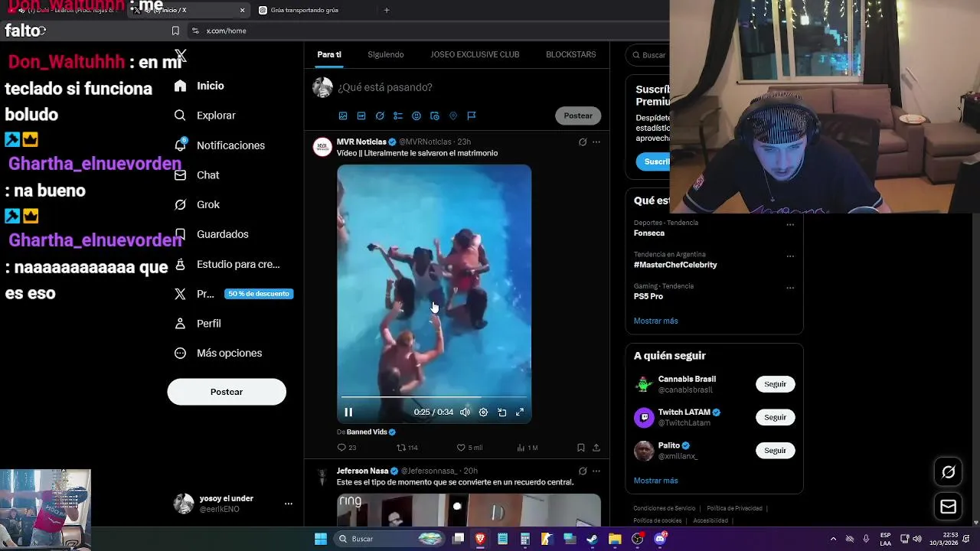This screenshot has height=551, width=980.
Task: Click the X logo above Inicio
Action: tap(181, 56)
